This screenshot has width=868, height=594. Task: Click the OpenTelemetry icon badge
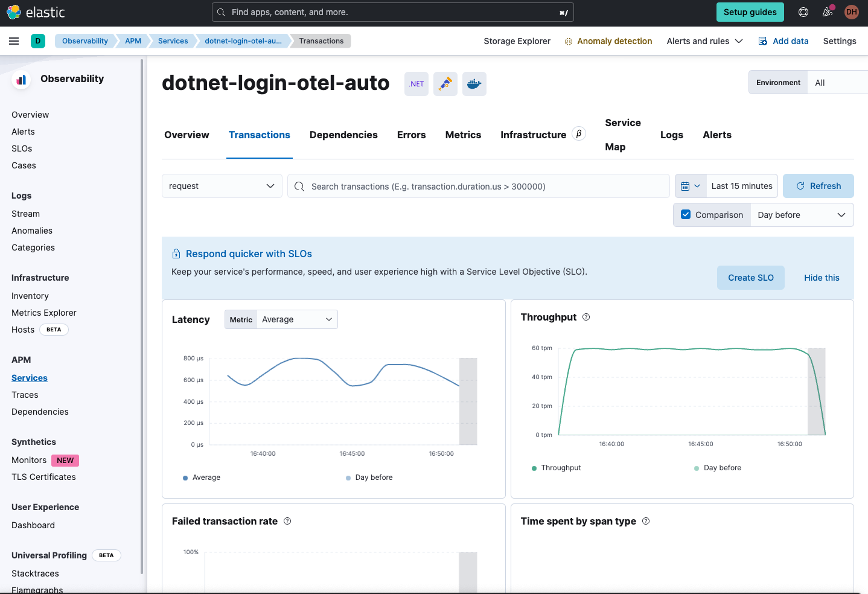coord(445,84)
